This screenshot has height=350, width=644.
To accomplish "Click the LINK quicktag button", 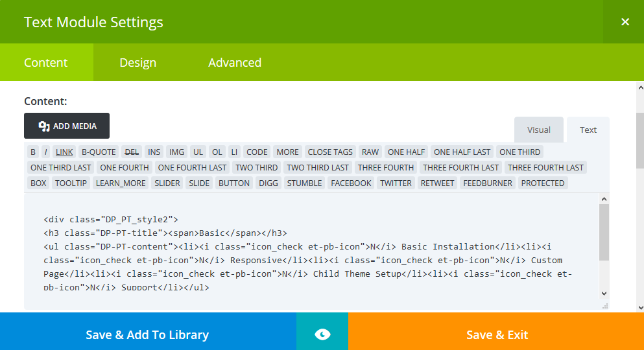I will click(64, 152).
